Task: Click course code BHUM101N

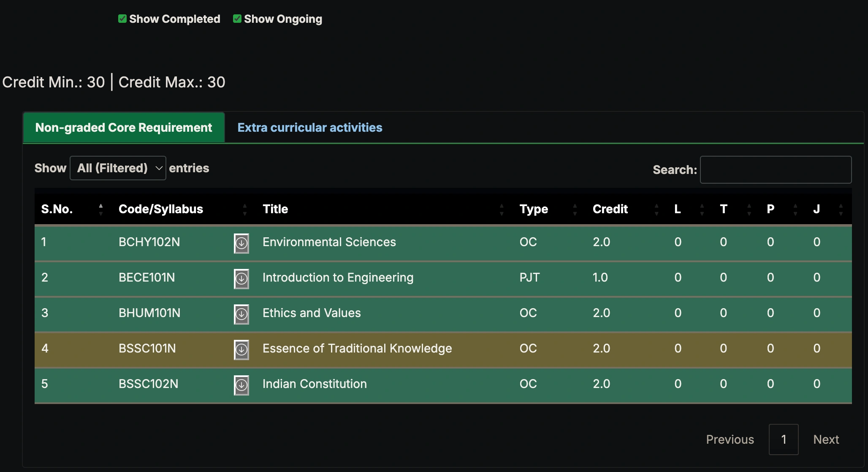Action: pos(149,313)
